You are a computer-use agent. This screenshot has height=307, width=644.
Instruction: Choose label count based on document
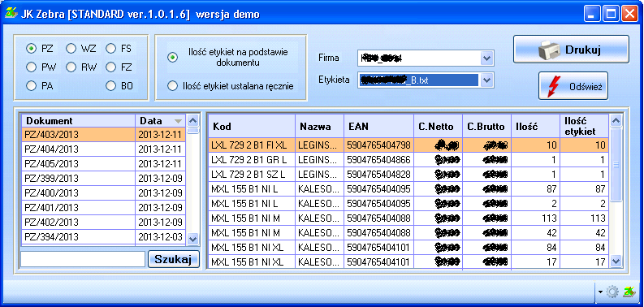coord(173,58)
